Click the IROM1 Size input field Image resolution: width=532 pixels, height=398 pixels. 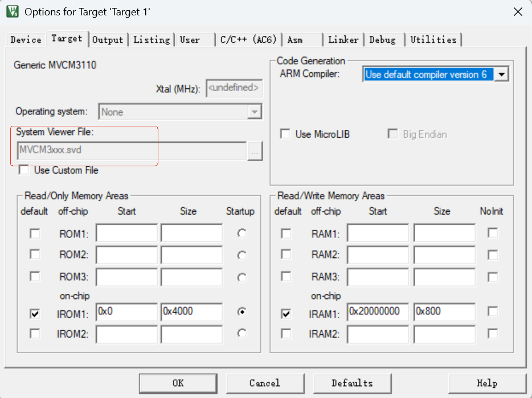coord(191,312)
